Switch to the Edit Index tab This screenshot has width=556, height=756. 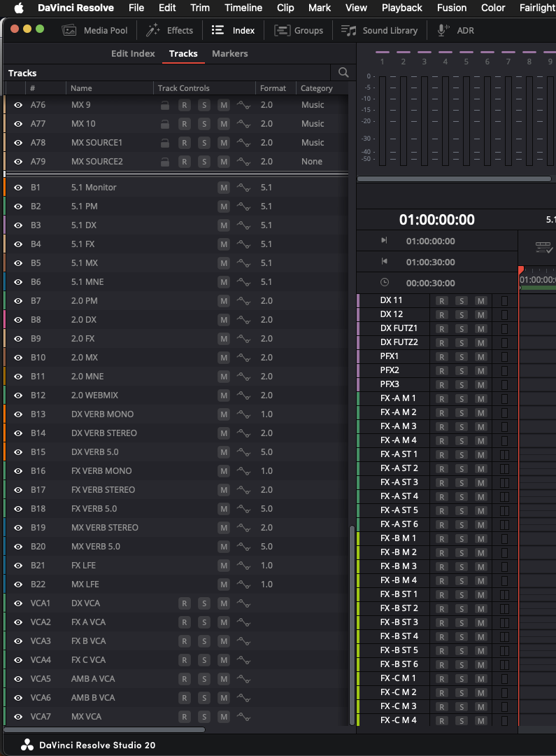click(x=133, y=53)
